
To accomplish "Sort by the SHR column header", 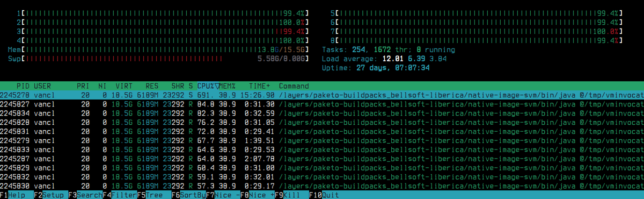I will tap(178, 86).
